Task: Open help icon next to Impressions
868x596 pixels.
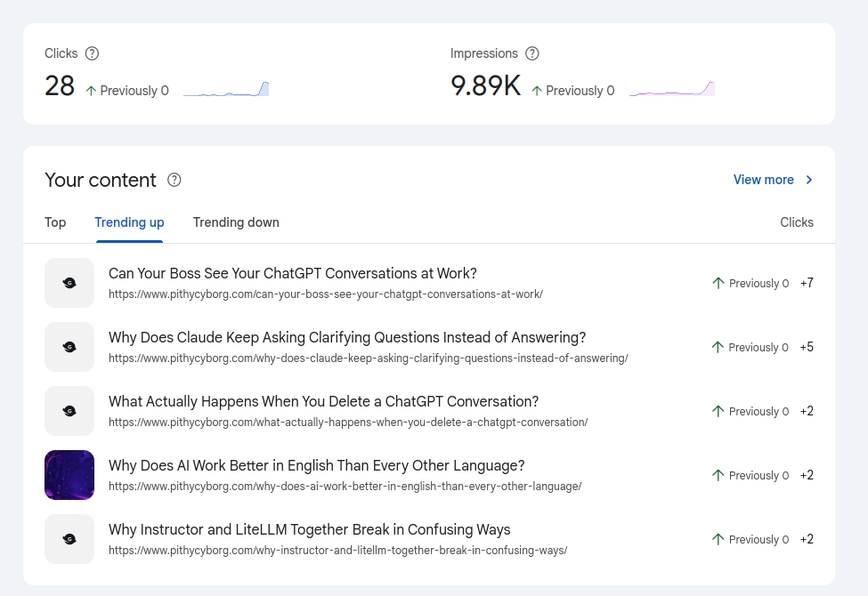Action: pyautogui.click(x=532, y=53)
